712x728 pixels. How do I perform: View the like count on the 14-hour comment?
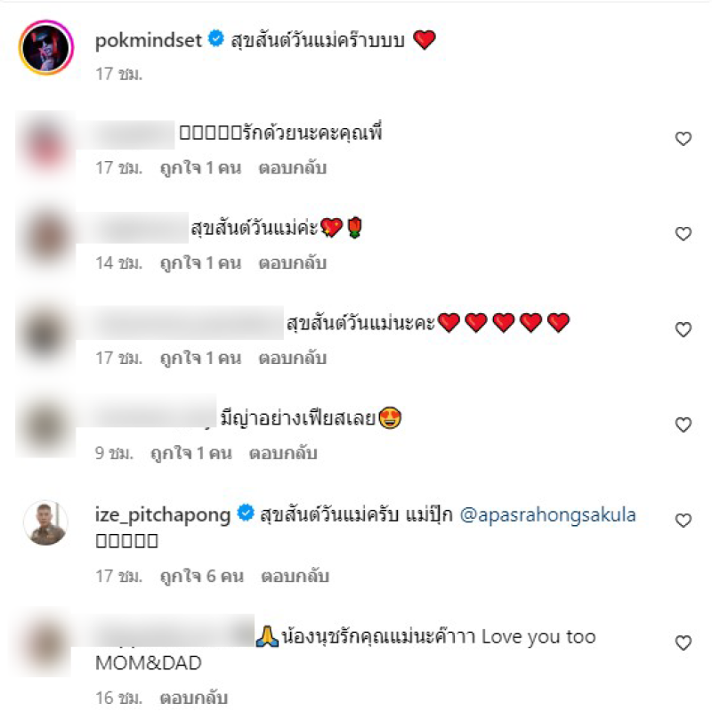(x=200, y=263)
